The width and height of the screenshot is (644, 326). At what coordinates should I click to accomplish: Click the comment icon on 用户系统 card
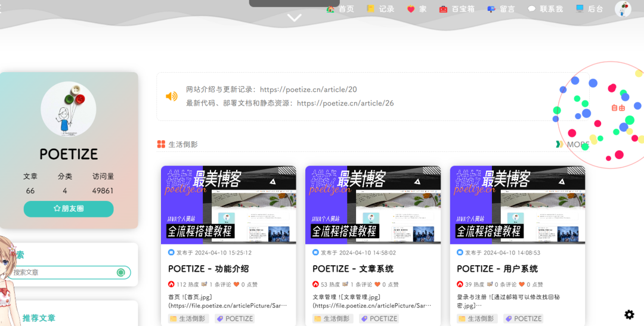tap(490, 284)
